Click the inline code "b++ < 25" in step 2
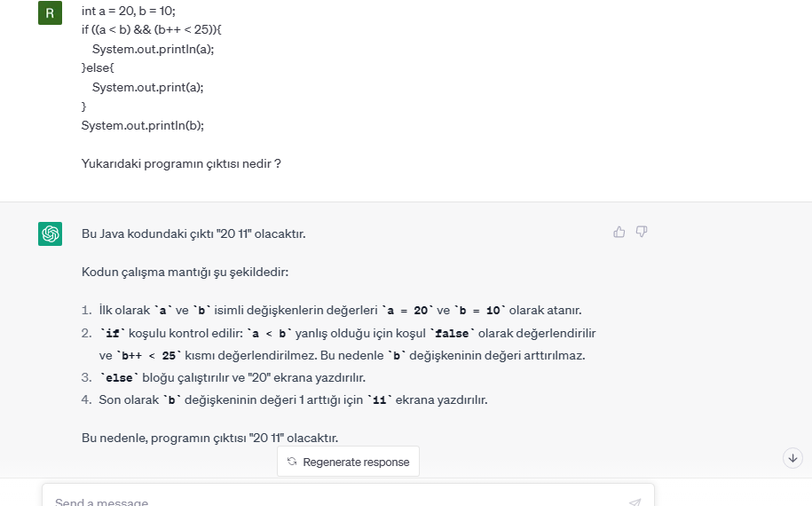The height and width of the screenshot is (506, 812). [x=148, y=356]
